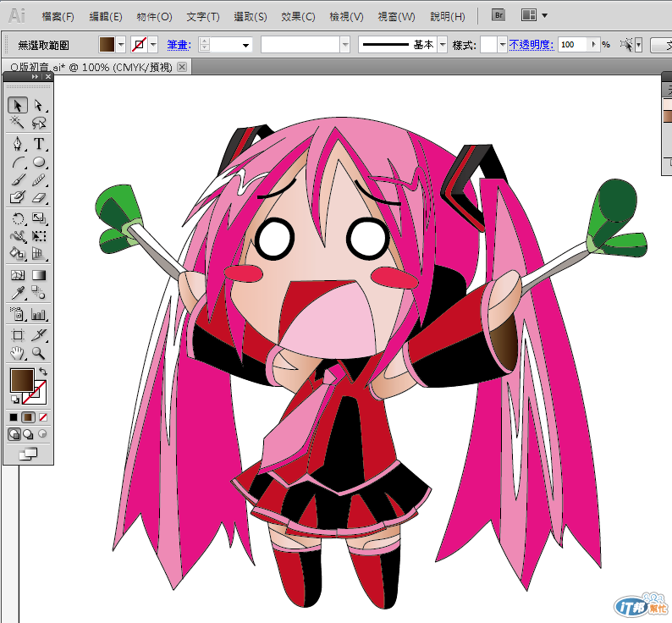Enable Draw Inside mode
Screen dimensions: 672x623
pos(42,434)
